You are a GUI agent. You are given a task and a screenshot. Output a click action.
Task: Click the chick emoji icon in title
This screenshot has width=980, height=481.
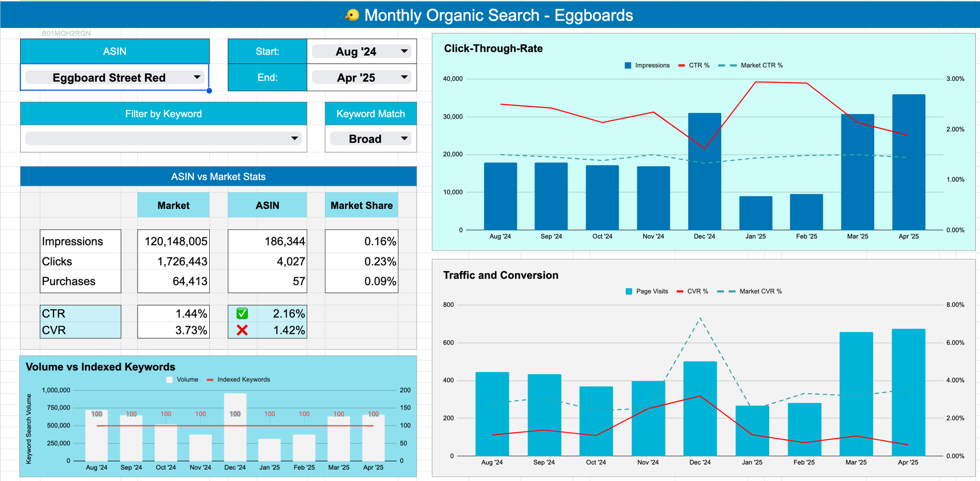point(352,15)
